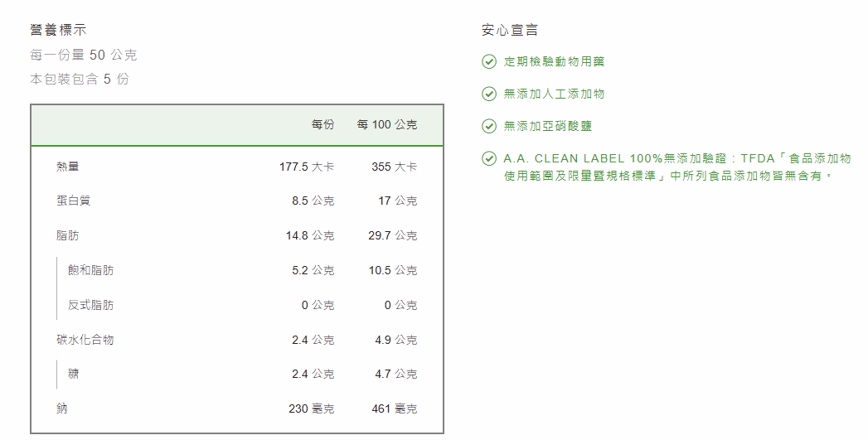Click the 飽和脂肪 sub-row label

coord(91,270)
